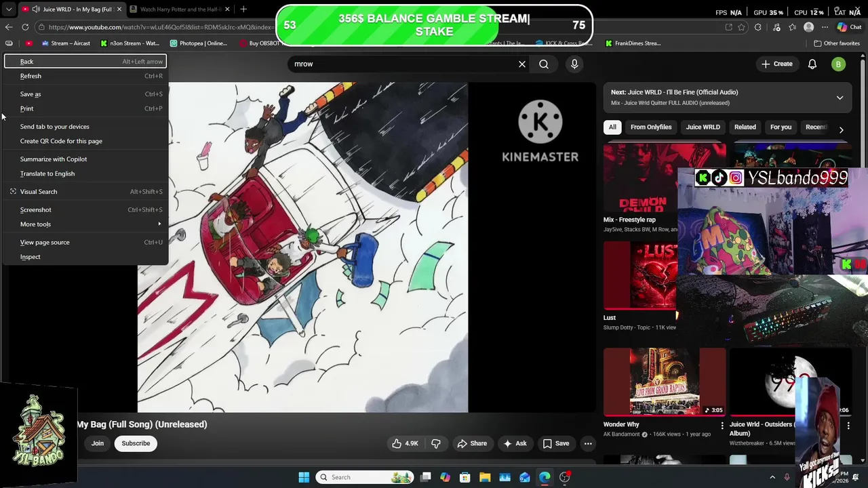Dislike the video with thumbs down
Screen dimensions: 868x488
click(436, 443)
